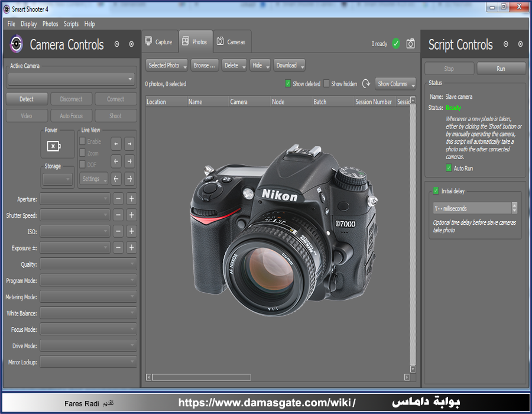Close the Script Controls panel
Image resolution: width=532 pixels, height=414 pixels.
coord(520,44)
